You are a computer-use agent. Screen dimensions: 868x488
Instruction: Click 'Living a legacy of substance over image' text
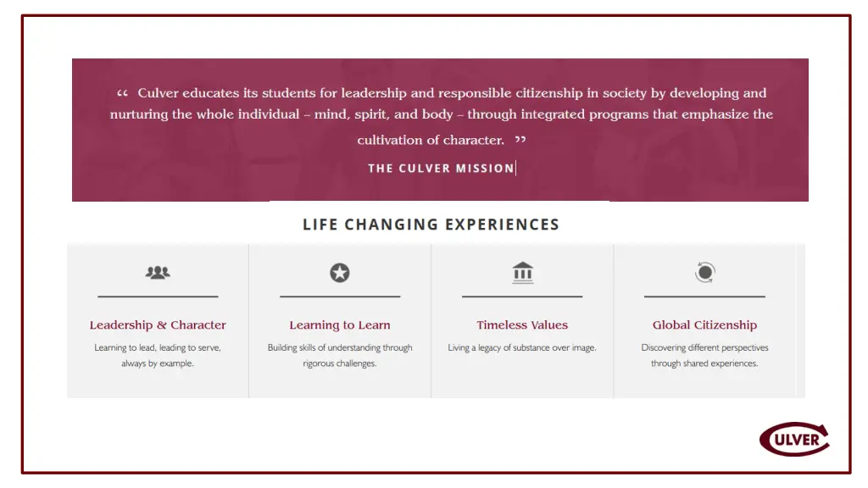522,347
